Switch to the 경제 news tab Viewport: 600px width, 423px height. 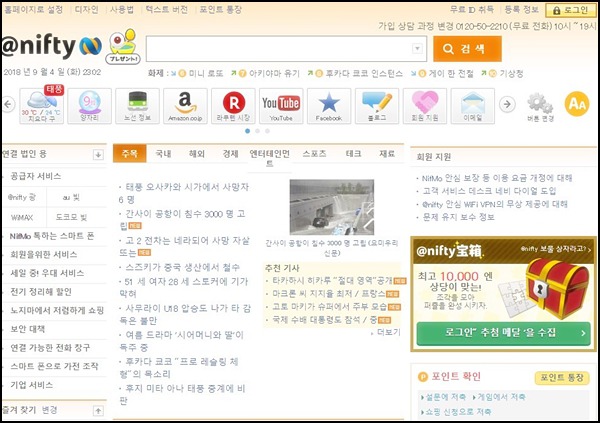coord(231,154)
